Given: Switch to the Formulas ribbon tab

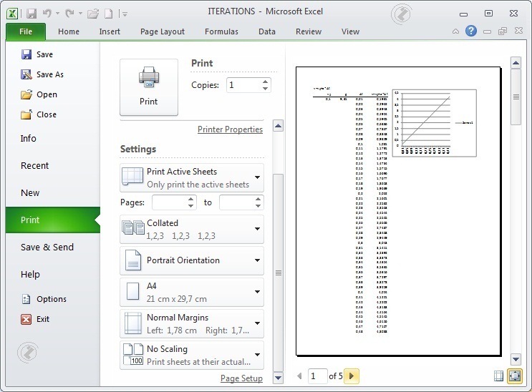Looking at the screenshot, I should pos(221,31).
